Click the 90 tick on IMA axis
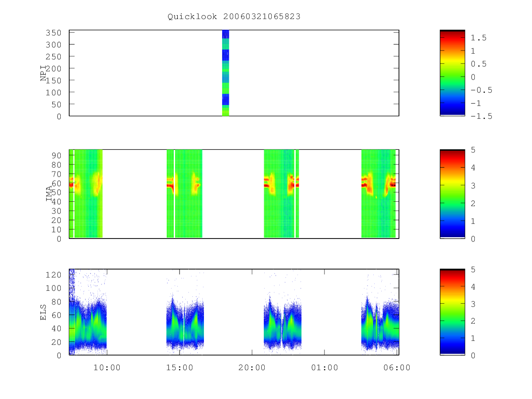The image size is (532, 399). tap(56, 155)
